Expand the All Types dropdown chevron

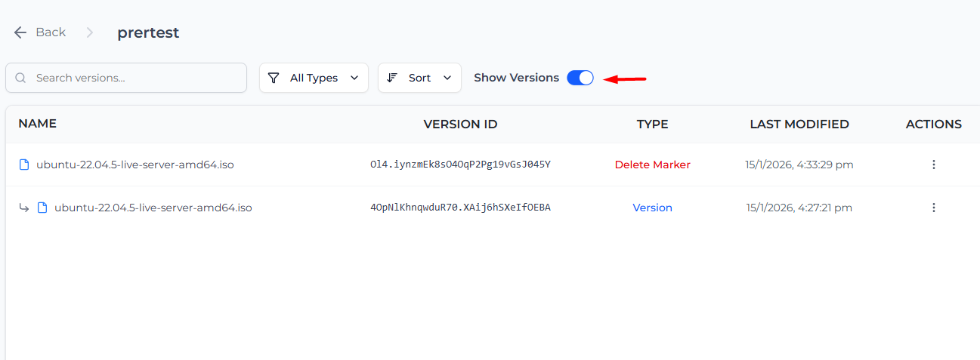(354, 78)
